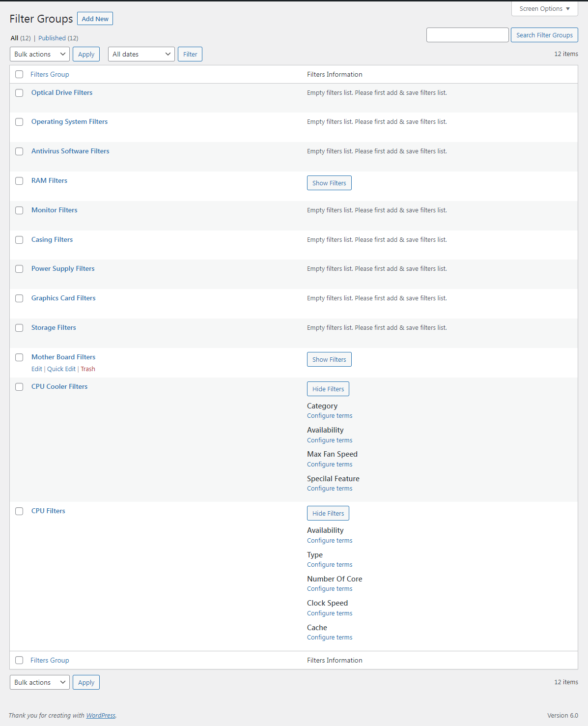Show All filter groups view
This screenshot has height=726, width=588.
(x=21, y=38)
